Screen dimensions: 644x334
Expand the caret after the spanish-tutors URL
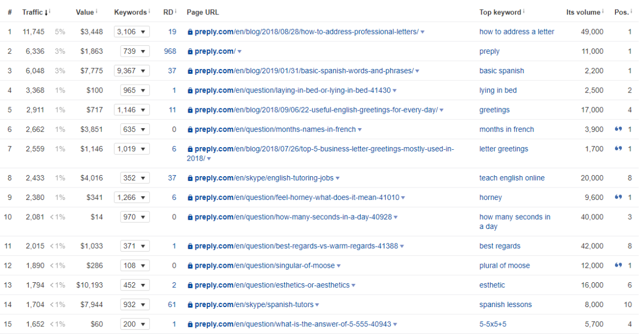(x=317, y=305)
